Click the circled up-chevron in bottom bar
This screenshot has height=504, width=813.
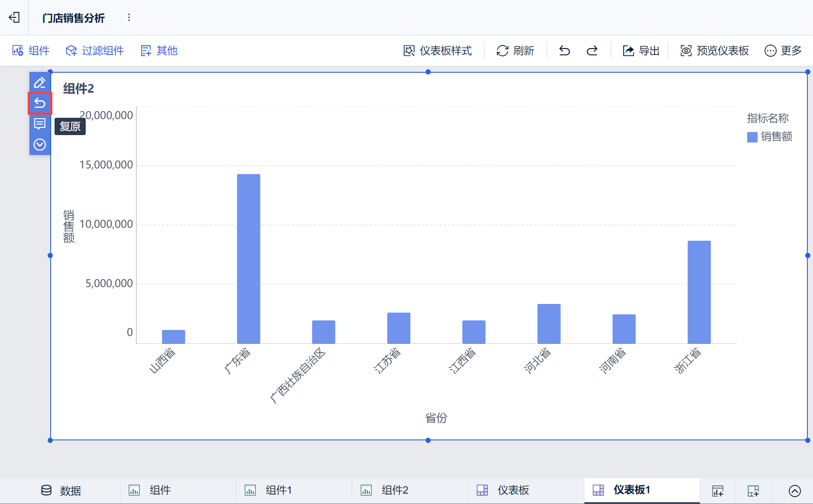point(795,491)
